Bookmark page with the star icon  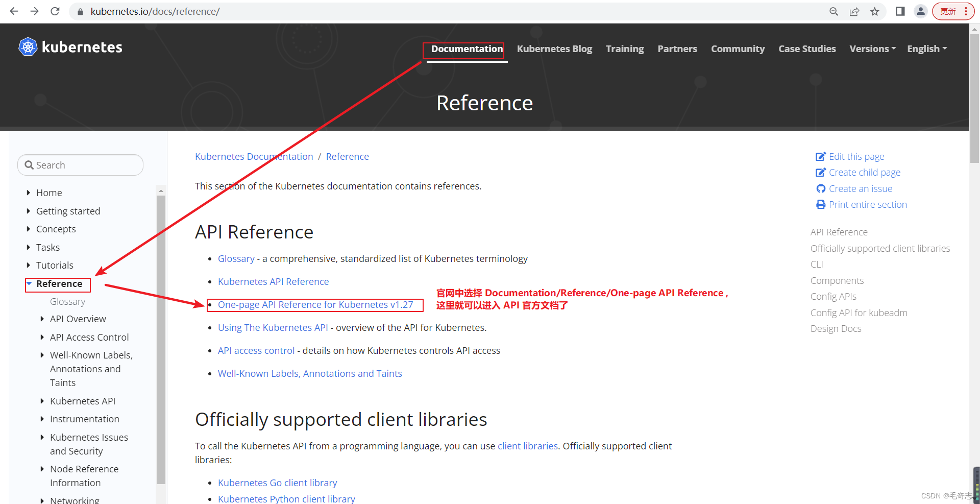coord(875,11)
